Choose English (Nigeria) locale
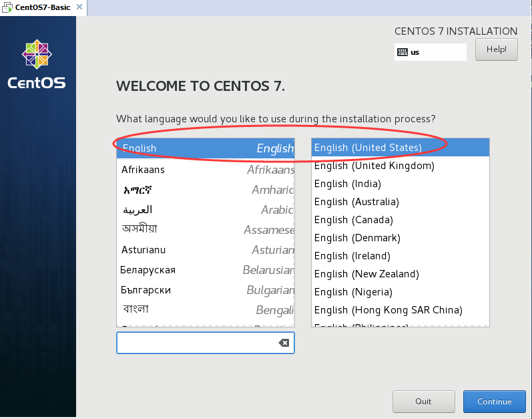The width and height of the screenshot is (532, 419). [401, 291]
